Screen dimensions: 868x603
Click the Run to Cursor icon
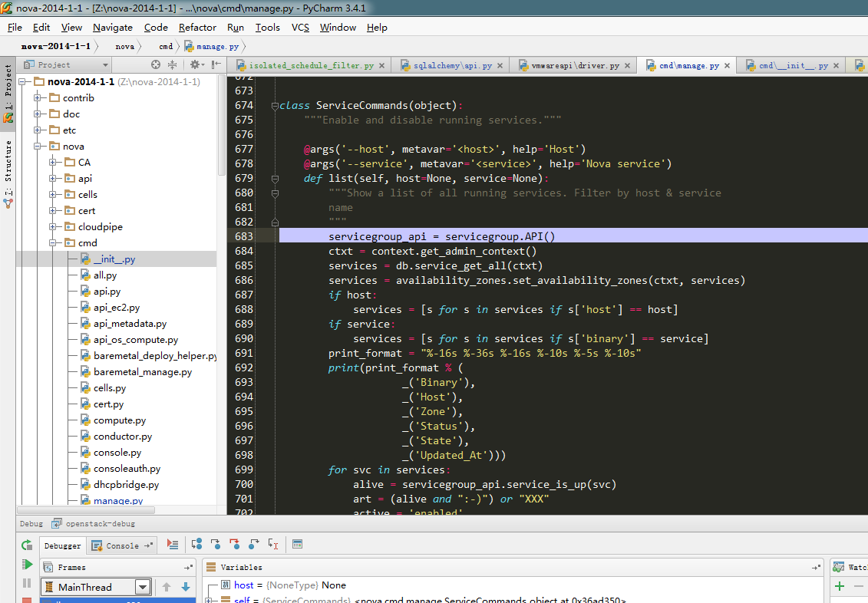click(x=273, y=545)
